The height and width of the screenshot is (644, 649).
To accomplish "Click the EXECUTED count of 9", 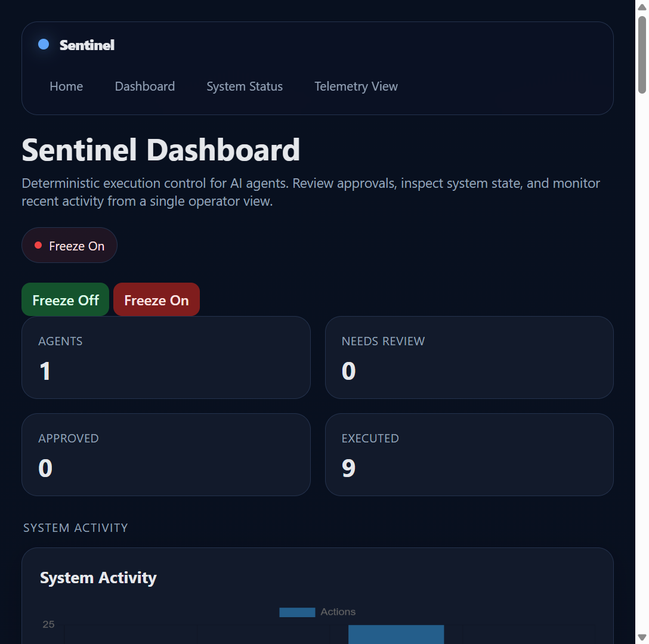I will (x=349, y=468).
